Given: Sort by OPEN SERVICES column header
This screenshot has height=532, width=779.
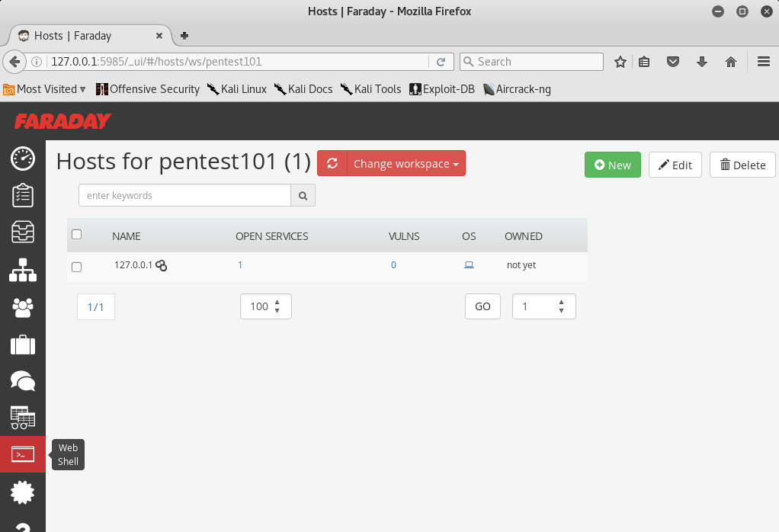Looking at the screenshot, I should [272, 236].
